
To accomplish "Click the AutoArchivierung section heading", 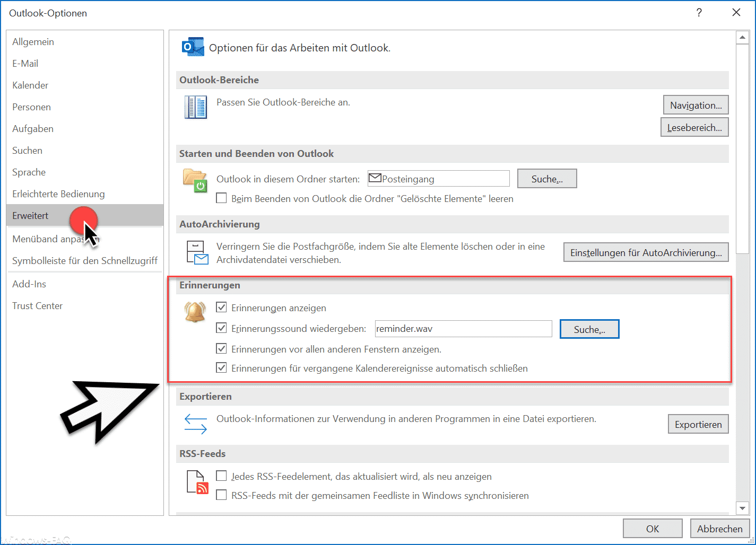I will [x=220, y=224].
